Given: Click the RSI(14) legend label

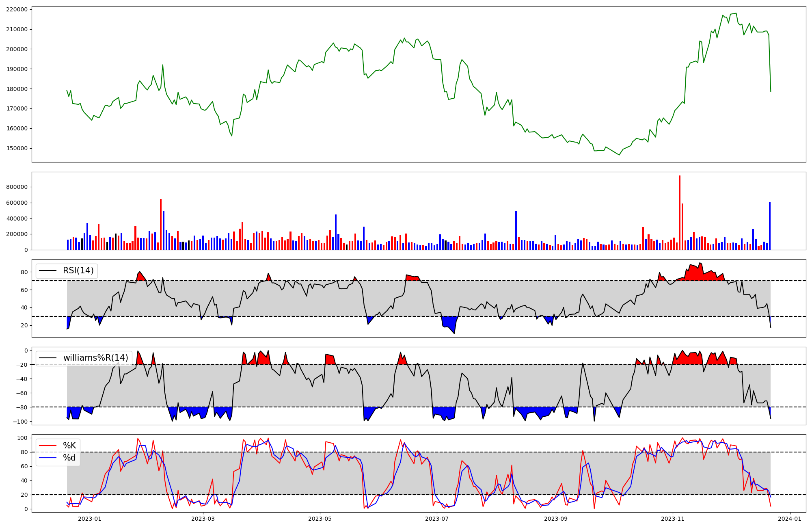Looking at the screenshot, I should click(78, 270).
